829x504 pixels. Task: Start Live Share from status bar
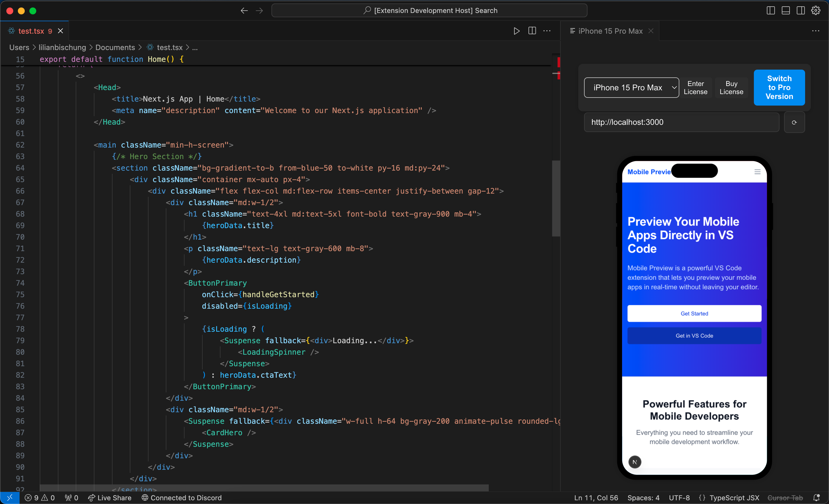click(110, 498)
